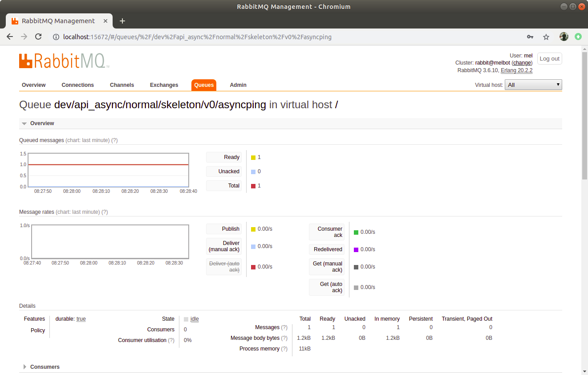Click the purple Redelivered color swatch

[356, 250]
